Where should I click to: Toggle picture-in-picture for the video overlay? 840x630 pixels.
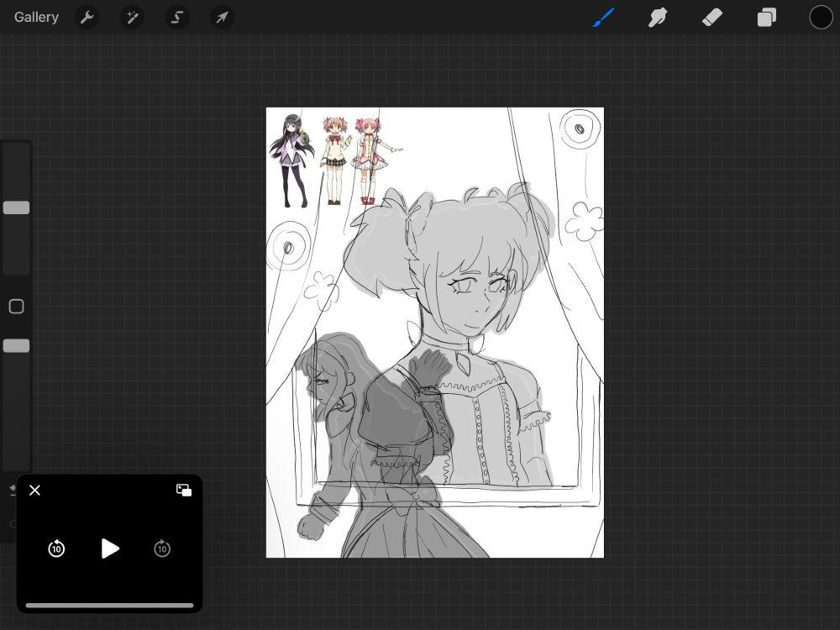184,491
